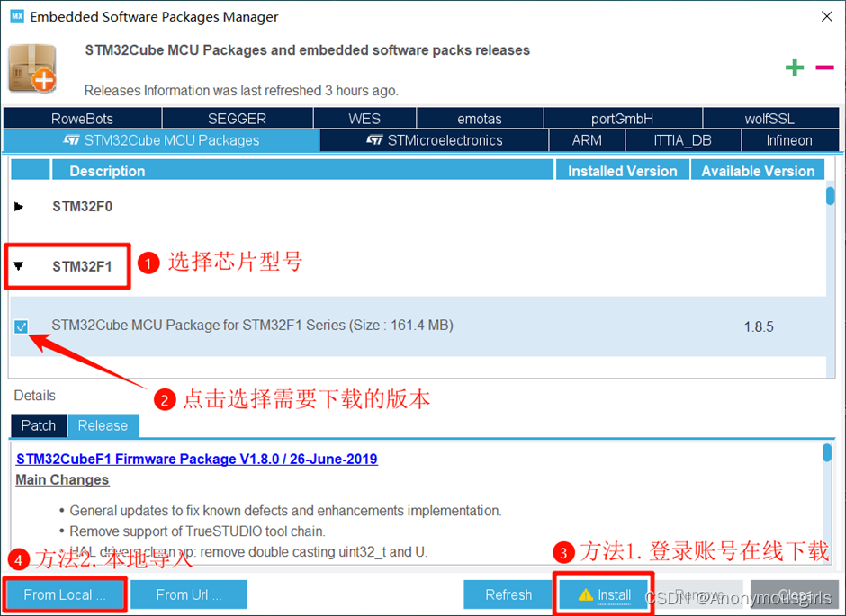Click the Main Changes heading
846x616 pixels.
click(x=63, y=479)
